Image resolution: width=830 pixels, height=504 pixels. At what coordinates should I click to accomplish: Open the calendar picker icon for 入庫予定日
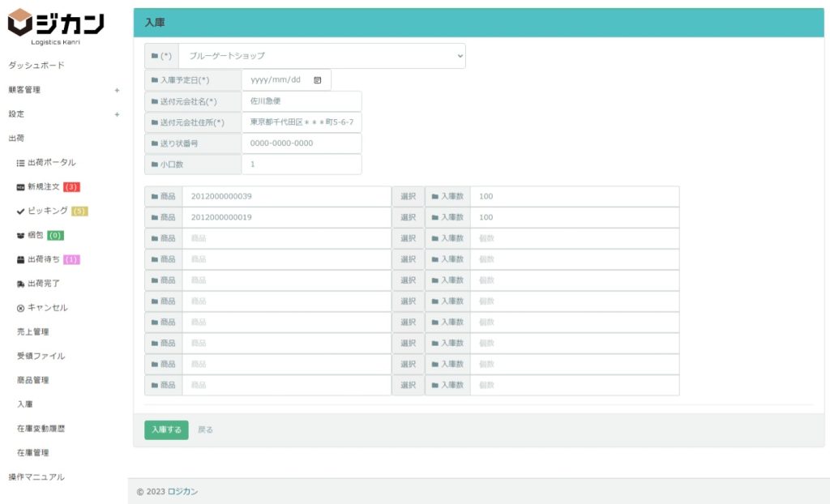click(317, 80)
